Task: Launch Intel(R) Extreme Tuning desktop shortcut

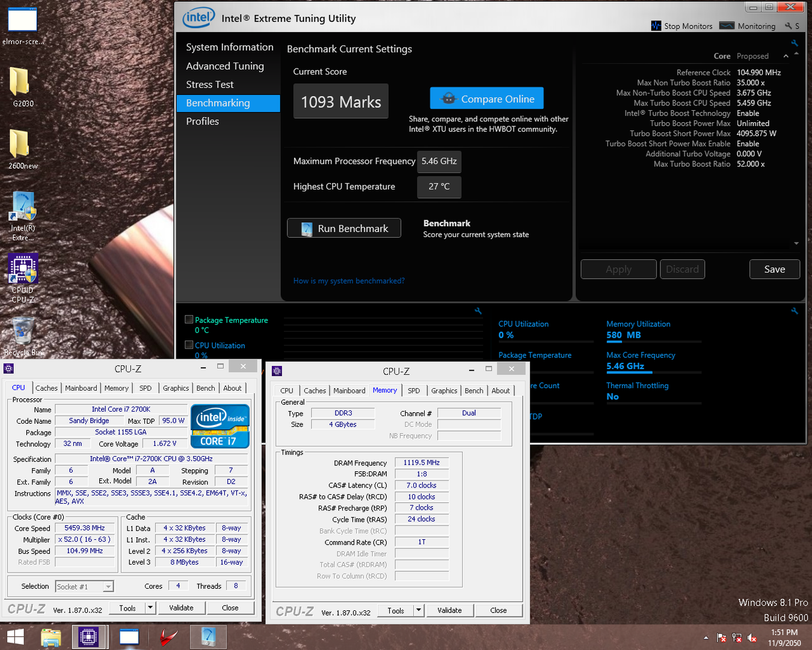Action: click(23, 215)
